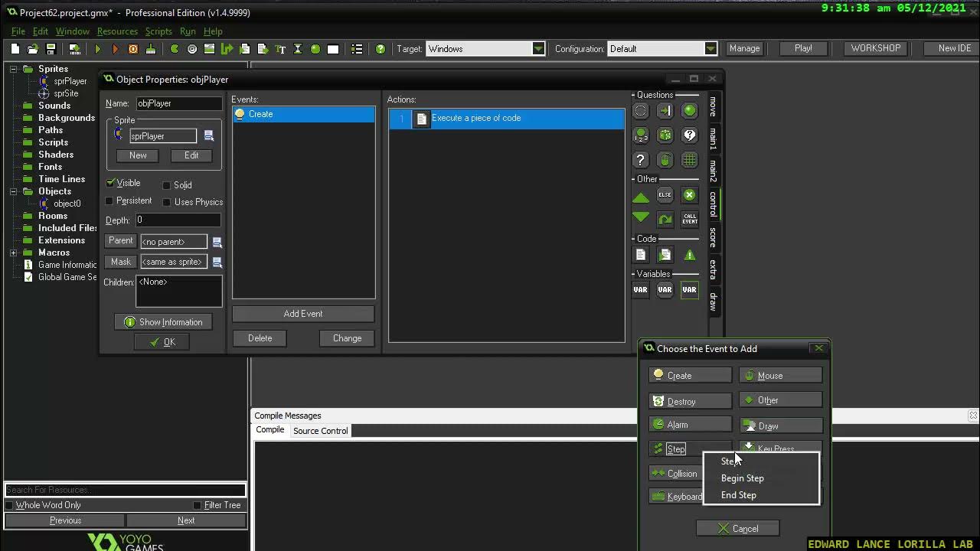
Task: Click the New Project toolbar icon
Action: (x=15, y=49)
